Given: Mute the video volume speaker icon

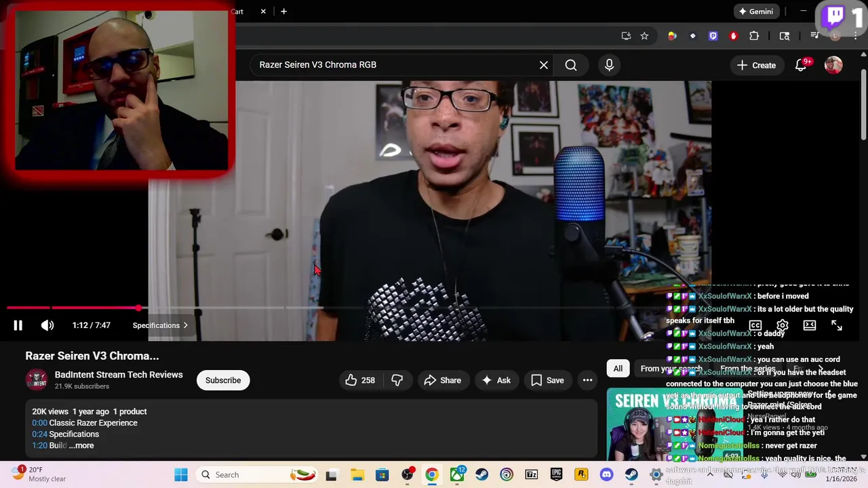Looking at the screenshot, I should coord(47,325).
